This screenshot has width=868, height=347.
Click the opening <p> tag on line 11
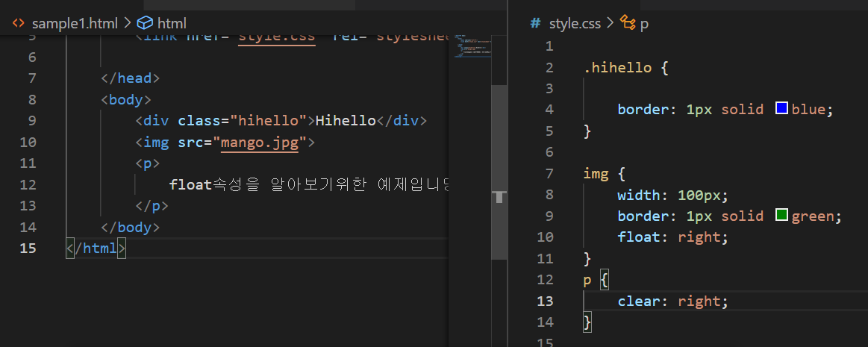point(147,164)
